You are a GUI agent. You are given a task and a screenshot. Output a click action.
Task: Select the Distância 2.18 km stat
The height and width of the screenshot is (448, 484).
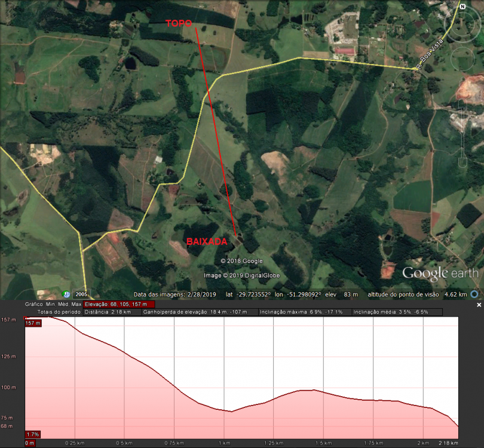click(x=108, y=311)
